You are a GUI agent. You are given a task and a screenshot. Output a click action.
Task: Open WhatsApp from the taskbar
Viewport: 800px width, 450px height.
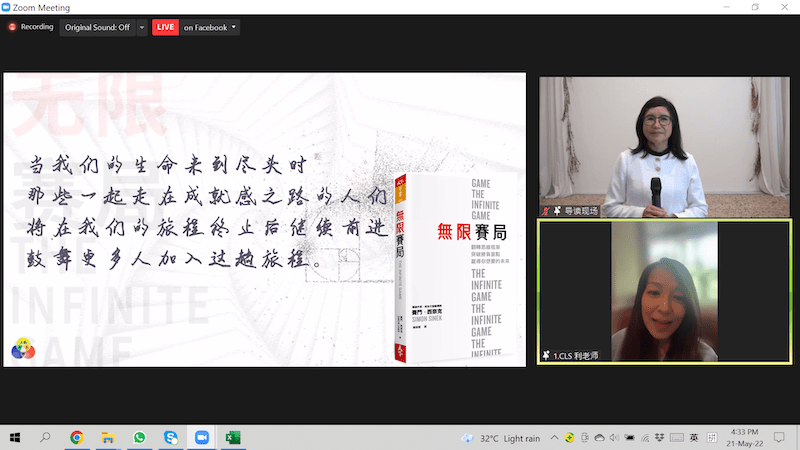[139, 438]
